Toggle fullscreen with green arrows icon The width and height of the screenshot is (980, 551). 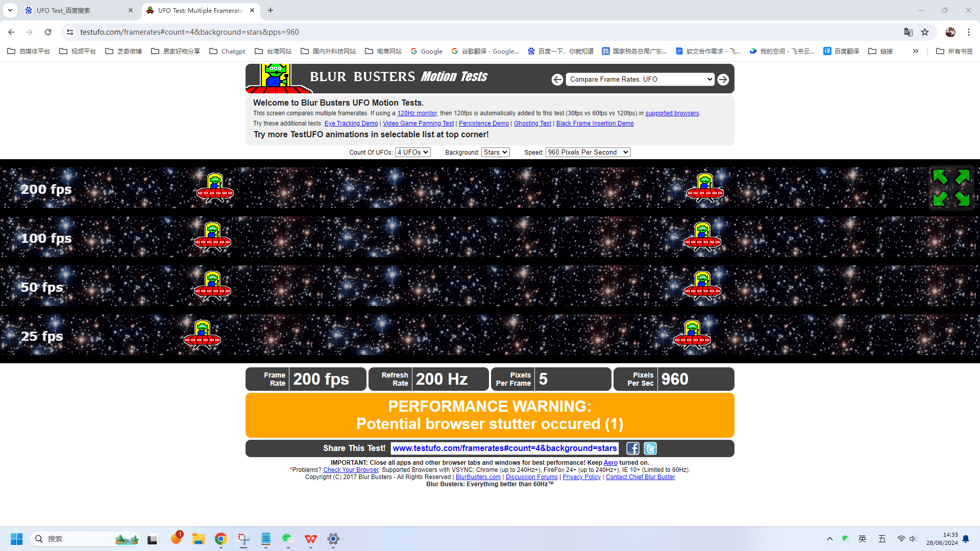(951, 188)
